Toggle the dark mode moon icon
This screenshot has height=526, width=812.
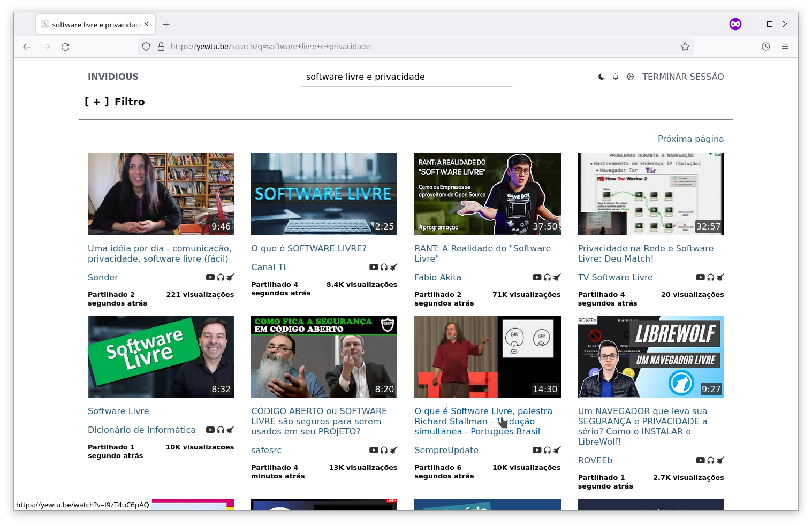click(x=601, y=77)
